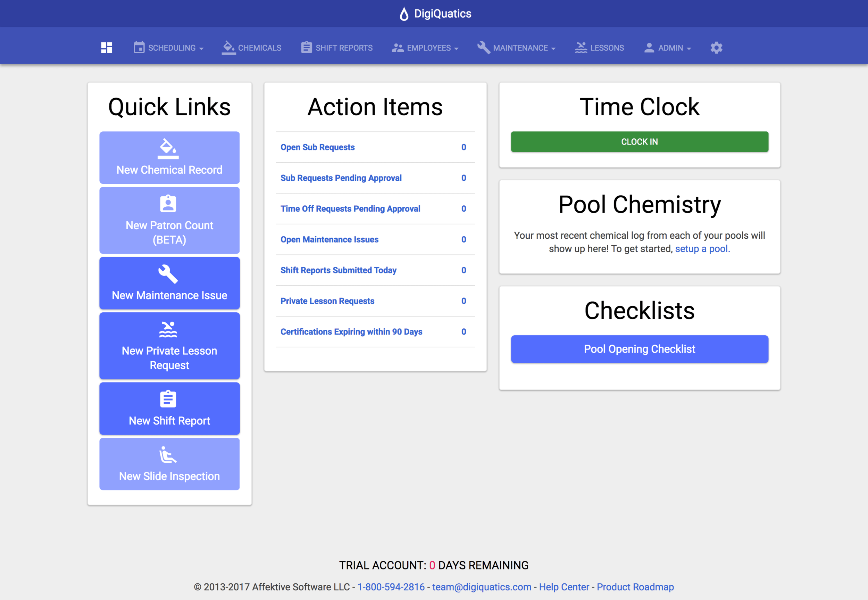Create a New Private Lesson Request

pos(169,346)
